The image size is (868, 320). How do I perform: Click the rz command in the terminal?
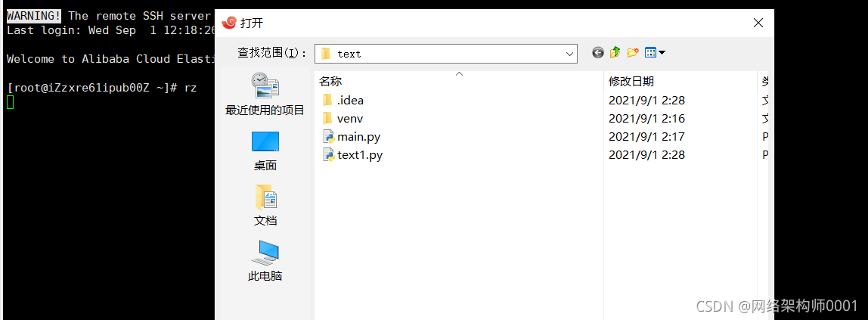pos(191,88)
